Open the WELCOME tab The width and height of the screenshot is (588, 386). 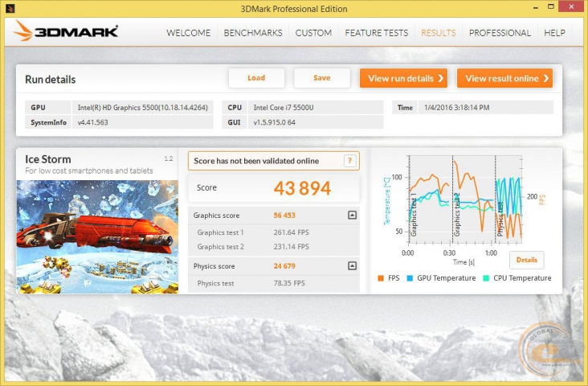click(x=188, y=33)
